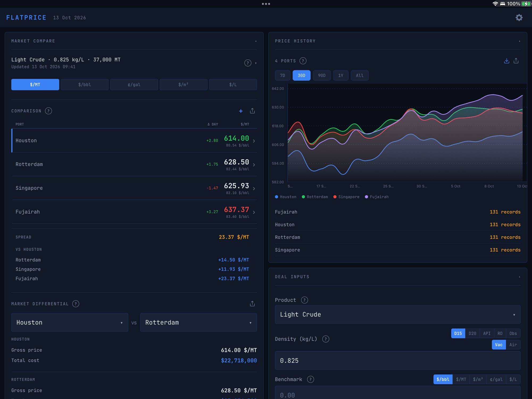The width and height of the screenshot is (532, 399).
Task: Click help icon for Market Differential
Action: pos(76,304)
